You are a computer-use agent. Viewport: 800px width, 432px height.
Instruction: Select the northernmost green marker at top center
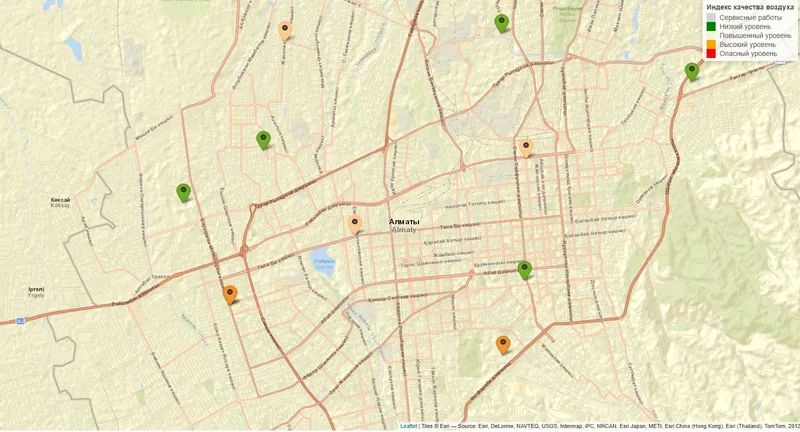502,22
